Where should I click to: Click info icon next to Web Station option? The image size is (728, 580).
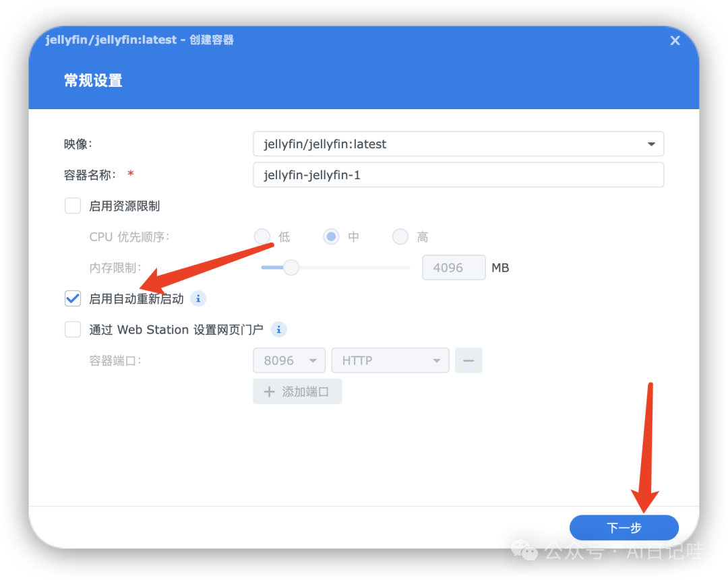click(x=278, y=329)
